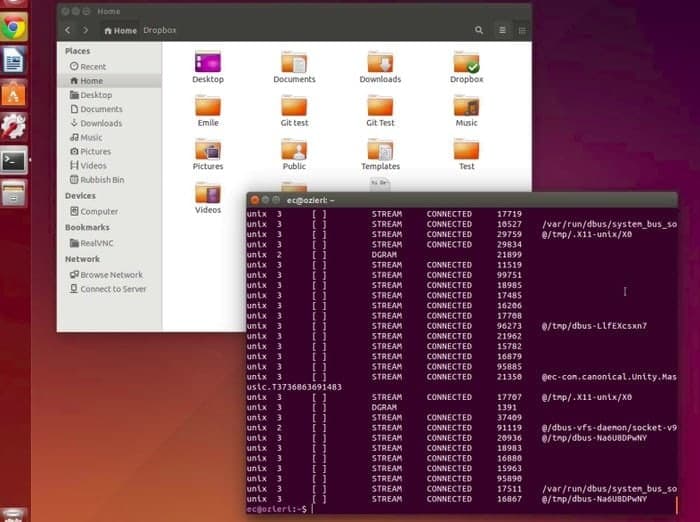Switch Files to grid view
Screen dimensions: 700x522
pos(521,30)
